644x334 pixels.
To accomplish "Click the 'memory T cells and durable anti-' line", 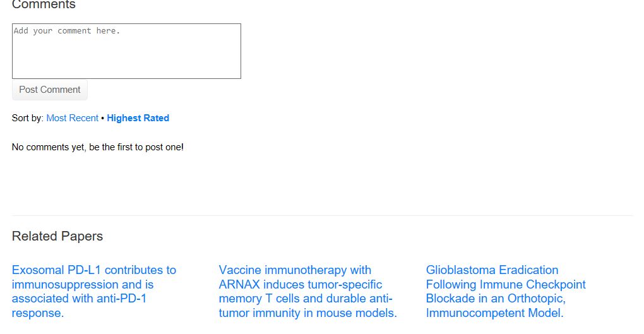I will click(x=306, y=299).
